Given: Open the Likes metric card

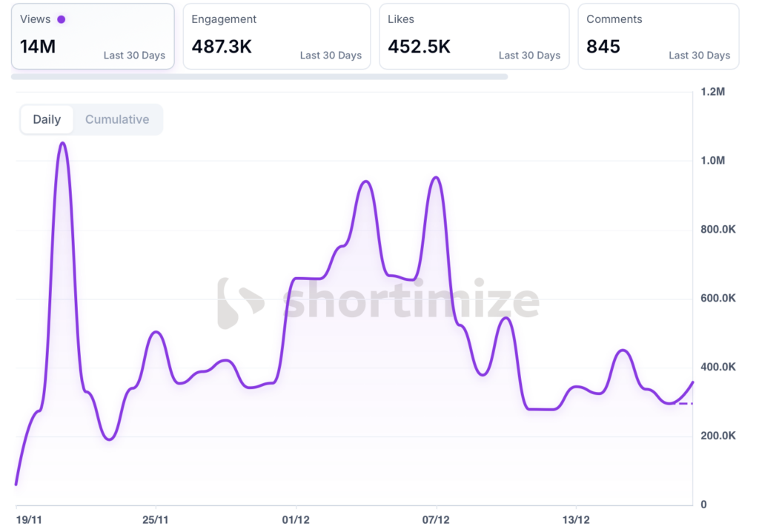Looking at the screenshot, I should pyautogui.click(x=474, y=36).
